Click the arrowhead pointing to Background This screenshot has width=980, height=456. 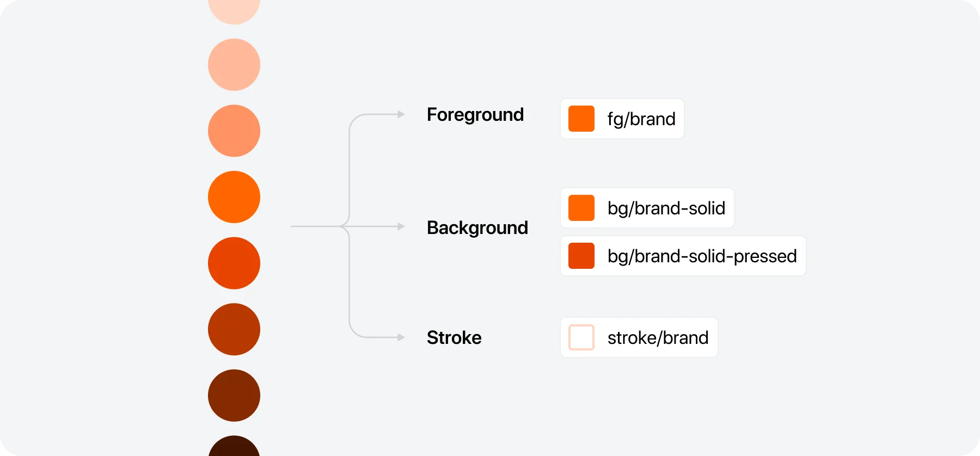pos(401,226)
